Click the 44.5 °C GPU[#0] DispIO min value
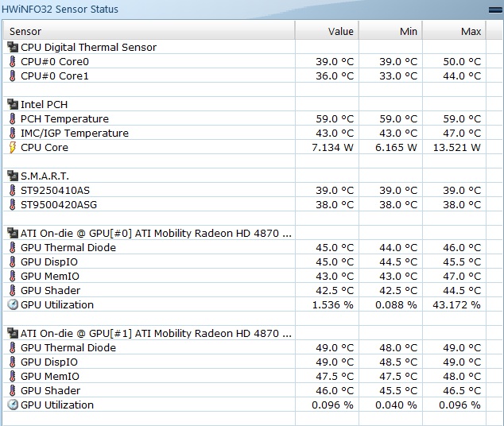504x426 pixels. click(398, 261)
